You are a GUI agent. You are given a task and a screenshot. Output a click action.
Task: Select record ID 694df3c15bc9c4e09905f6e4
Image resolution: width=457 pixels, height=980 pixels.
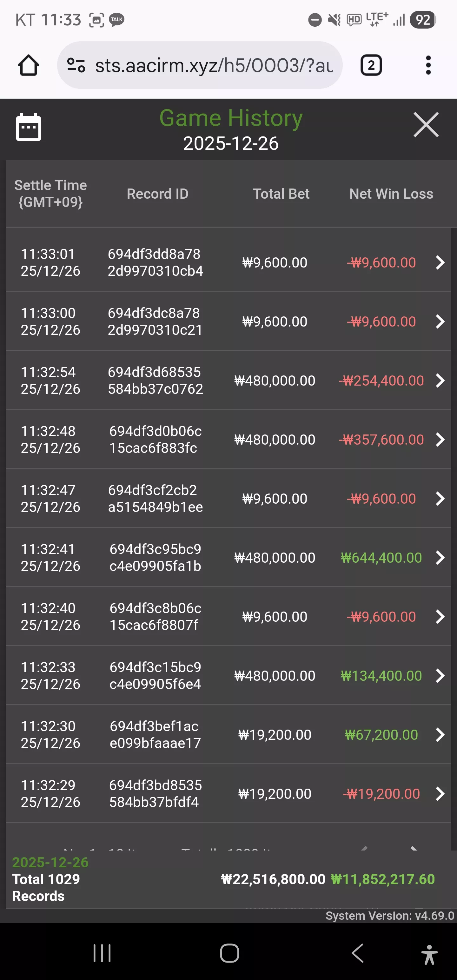click(155, 676)
